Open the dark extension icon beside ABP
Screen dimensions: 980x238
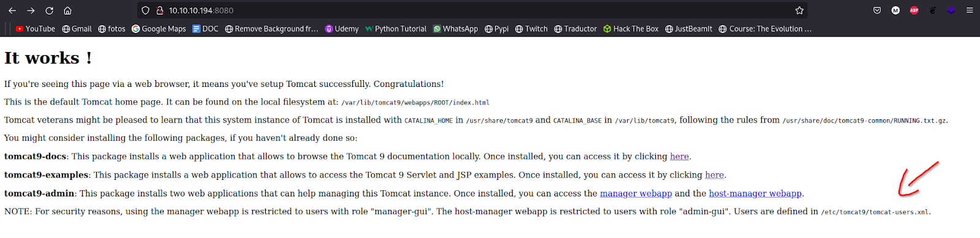pos(933,10)
